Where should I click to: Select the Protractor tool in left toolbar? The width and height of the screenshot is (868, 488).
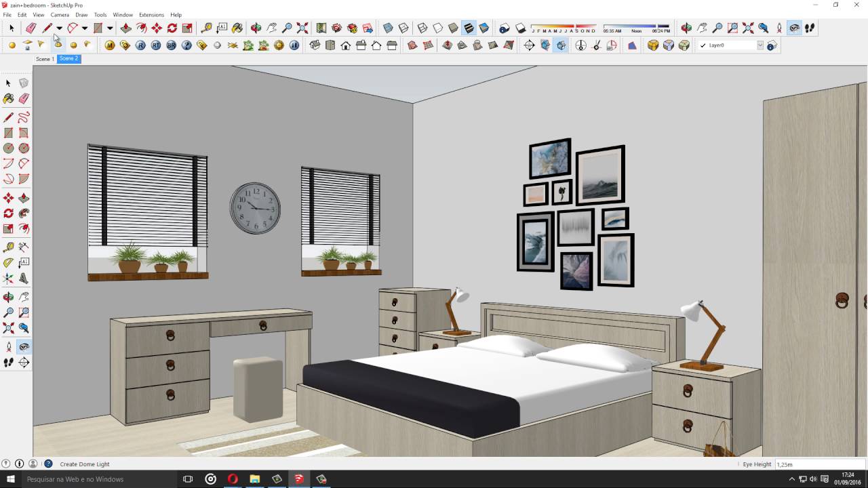coord(8,263)
